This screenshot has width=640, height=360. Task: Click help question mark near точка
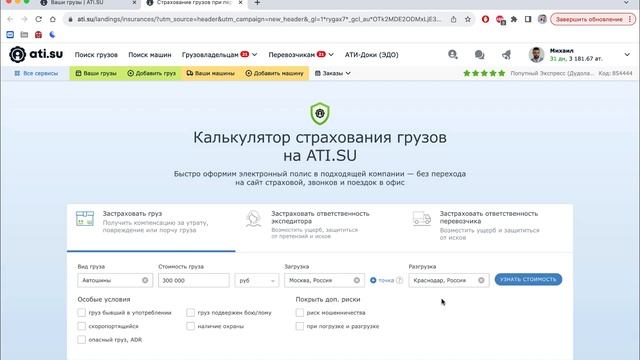tap(400, 280)
